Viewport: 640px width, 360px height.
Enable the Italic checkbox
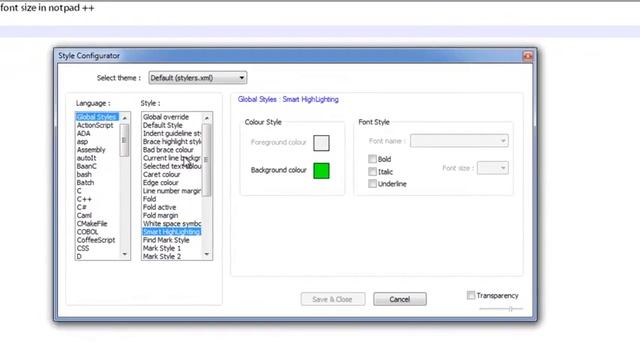coord(372,171)
